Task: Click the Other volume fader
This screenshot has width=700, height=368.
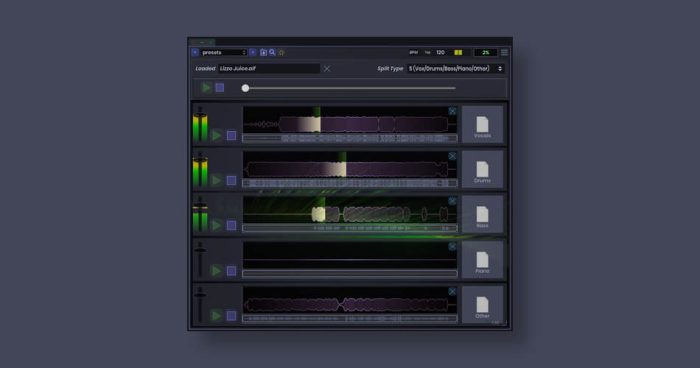Action: tap(200, 305)
